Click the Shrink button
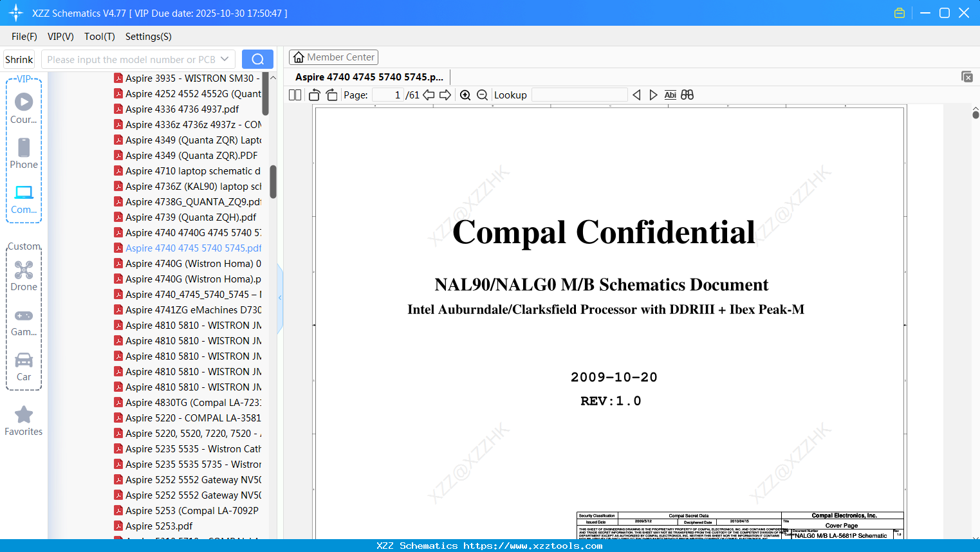 coord(19,59)
